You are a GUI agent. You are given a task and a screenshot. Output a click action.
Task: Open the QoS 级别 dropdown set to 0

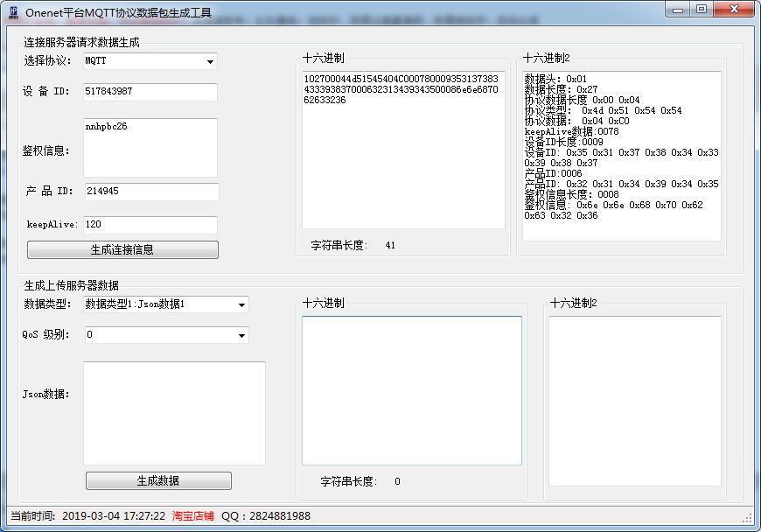pyautogui.click(x=164, y=334)
